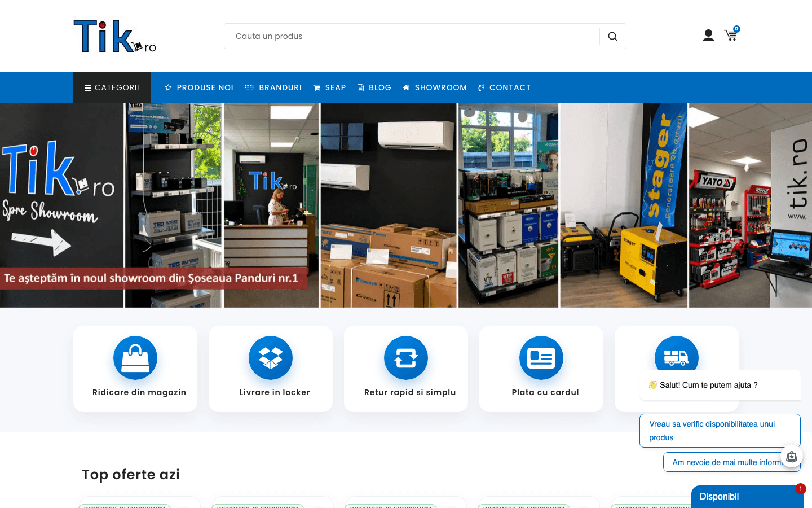Click the Livrare in locker box icon
The width and height of the screenshot is (812, 508).
(x=271, y=358)
